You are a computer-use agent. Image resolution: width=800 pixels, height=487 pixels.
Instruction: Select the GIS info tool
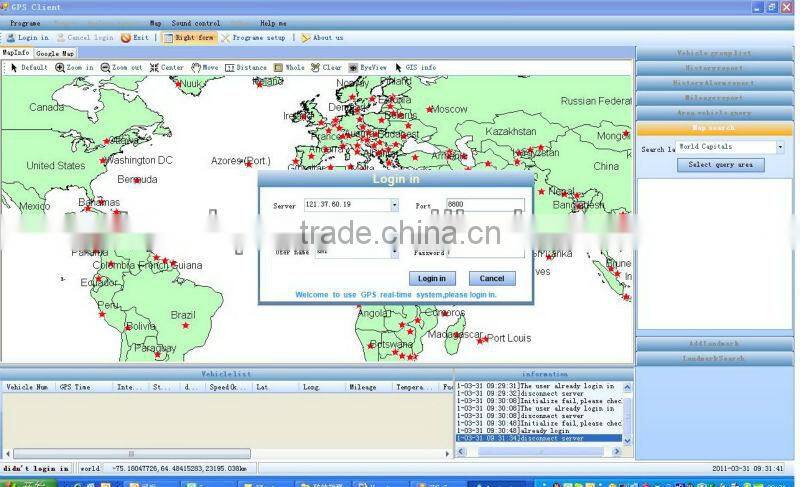415,67
